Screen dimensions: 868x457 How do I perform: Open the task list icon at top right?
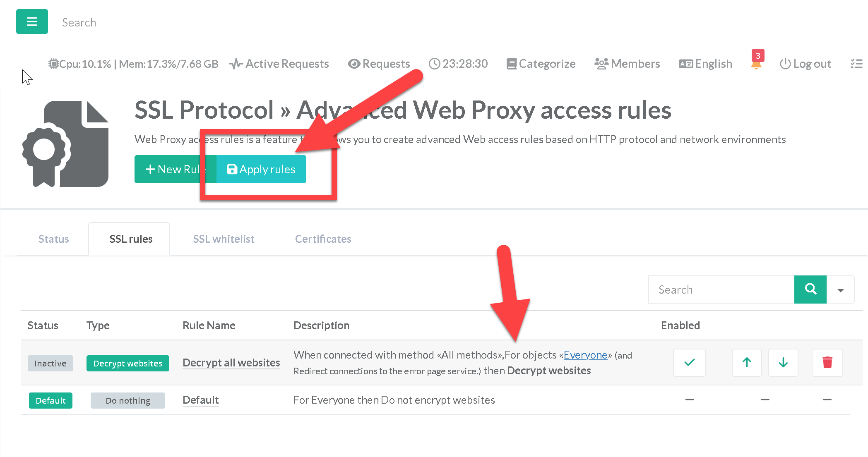pos(856,64)
